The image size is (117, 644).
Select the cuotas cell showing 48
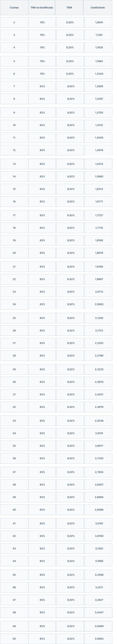coord(14,612)
